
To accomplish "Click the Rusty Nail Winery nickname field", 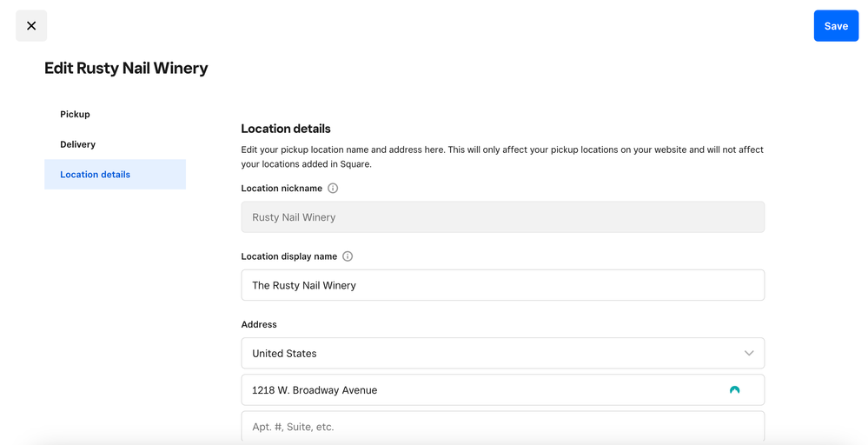I will click(502, 217).
